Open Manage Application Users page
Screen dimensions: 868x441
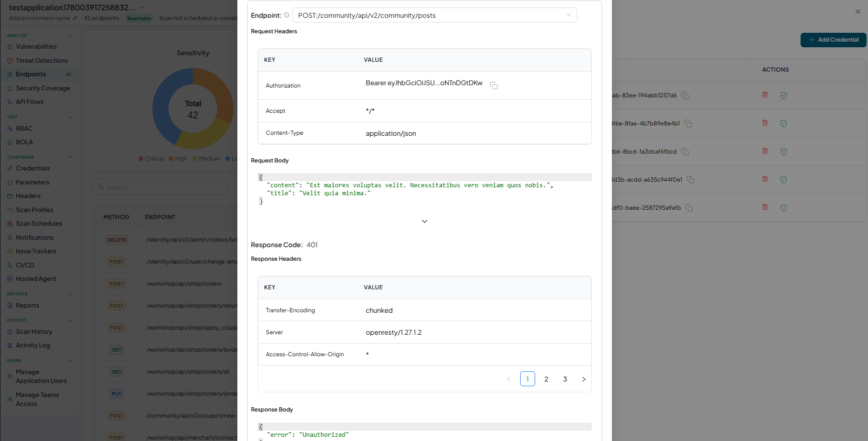[41, 376]
